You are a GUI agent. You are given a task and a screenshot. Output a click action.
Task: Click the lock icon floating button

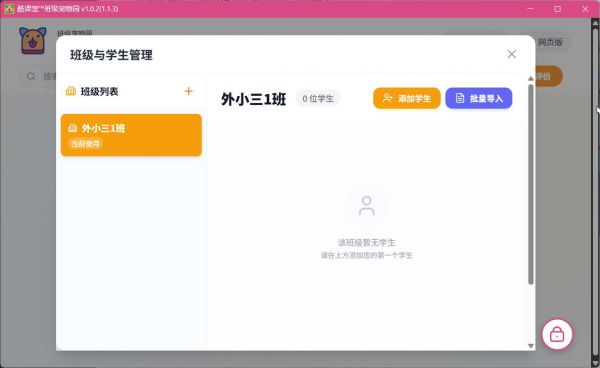pyautogui.click(x=557, y=334)
